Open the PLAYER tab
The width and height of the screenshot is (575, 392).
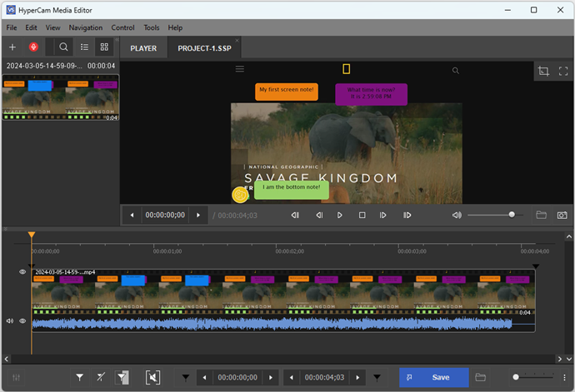(143, 48)
